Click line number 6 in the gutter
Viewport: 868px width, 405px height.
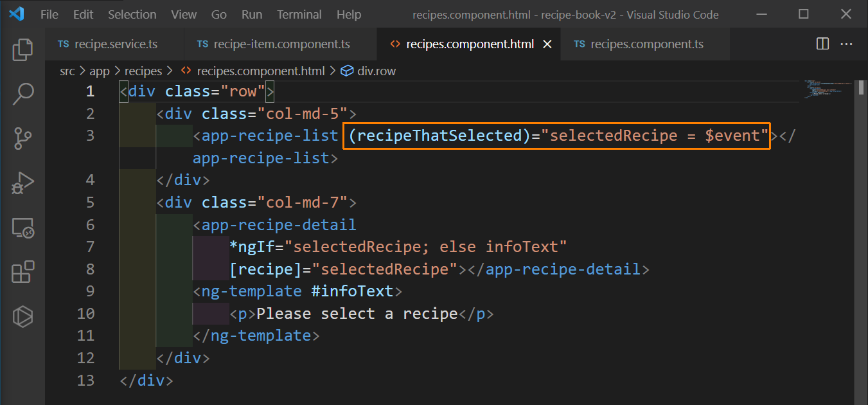(90, 224)
